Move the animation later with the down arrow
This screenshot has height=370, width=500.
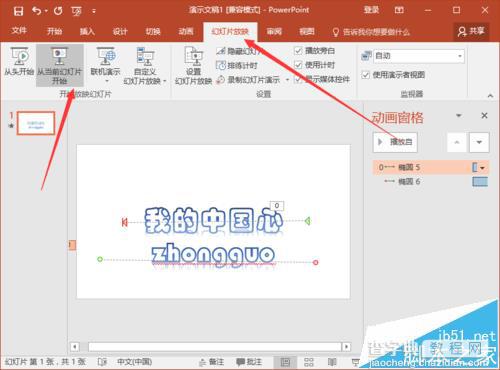479,142
